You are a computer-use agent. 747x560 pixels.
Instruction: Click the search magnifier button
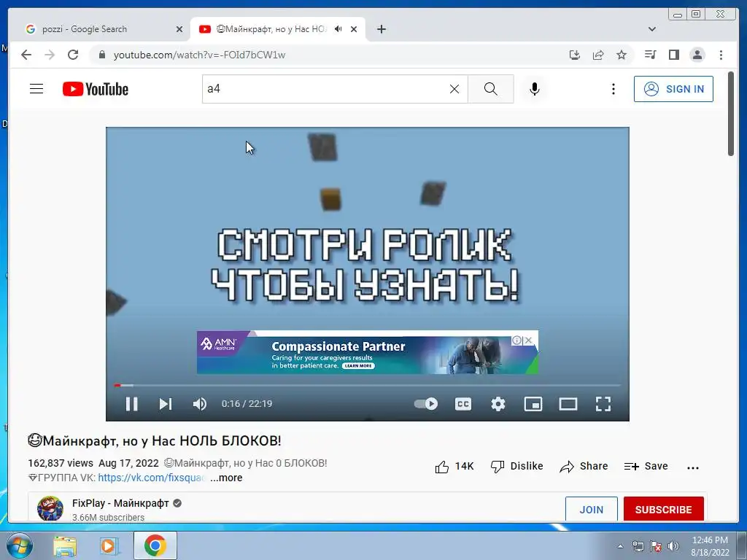pos(491,89)
